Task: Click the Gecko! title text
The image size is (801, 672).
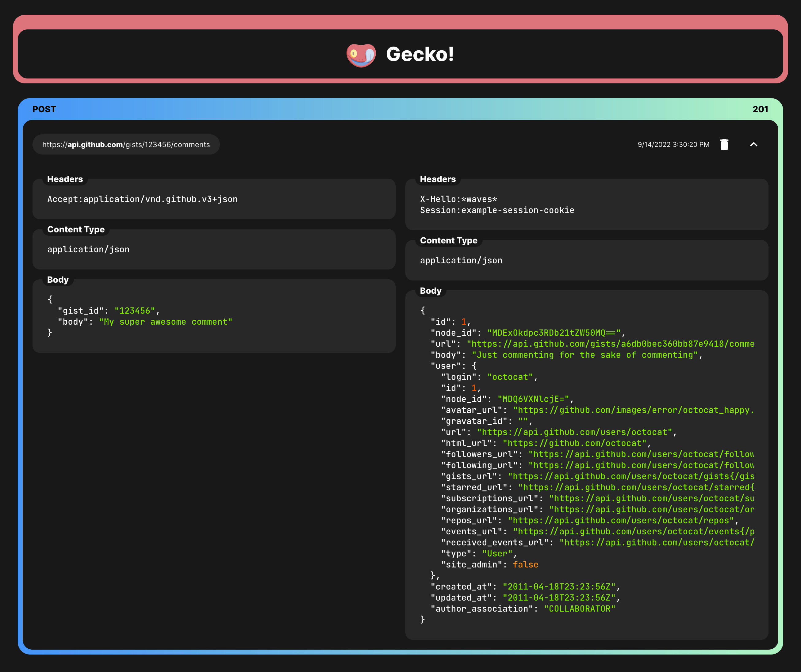Action: (420, 54)
